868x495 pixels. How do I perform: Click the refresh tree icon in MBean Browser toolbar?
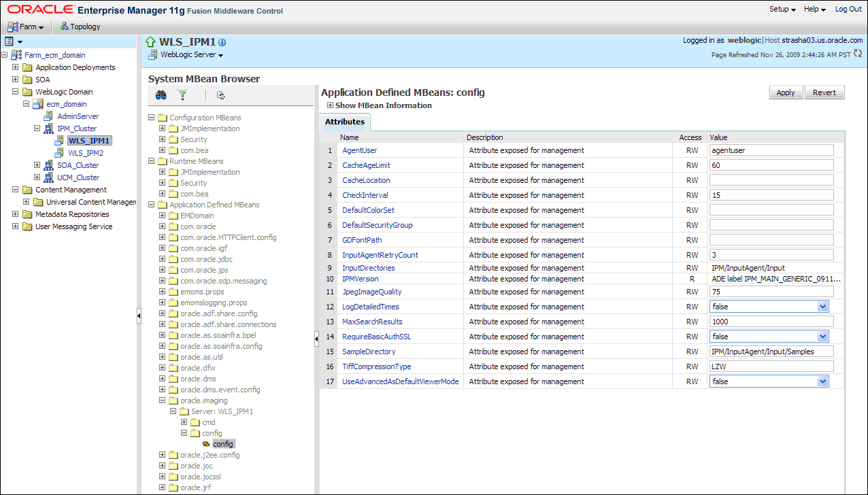pos(220,95)
